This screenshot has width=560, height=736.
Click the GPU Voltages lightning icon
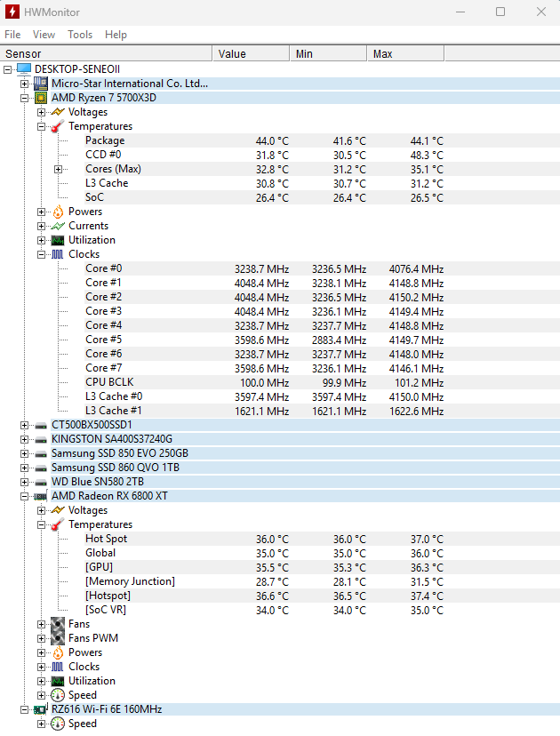[58, 510]
